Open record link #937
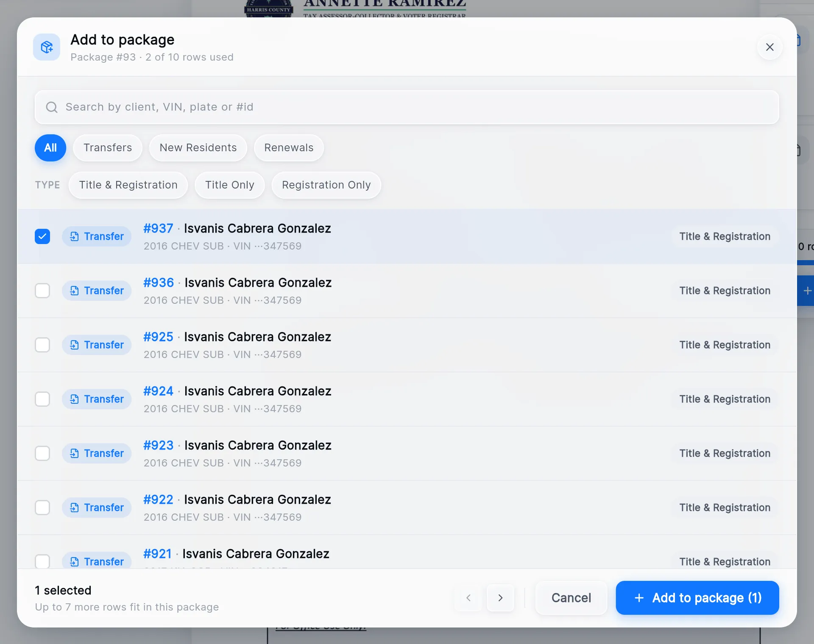814x644 pixels. click(x=158, y=228)
